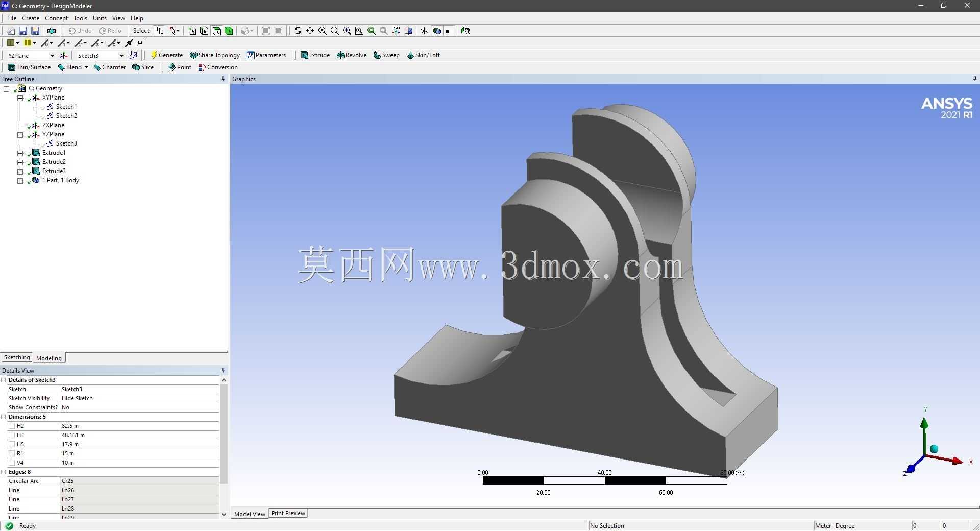This screenshot has height=531, width=980.
Task: Open the File menu
Action: pos(12,18)
